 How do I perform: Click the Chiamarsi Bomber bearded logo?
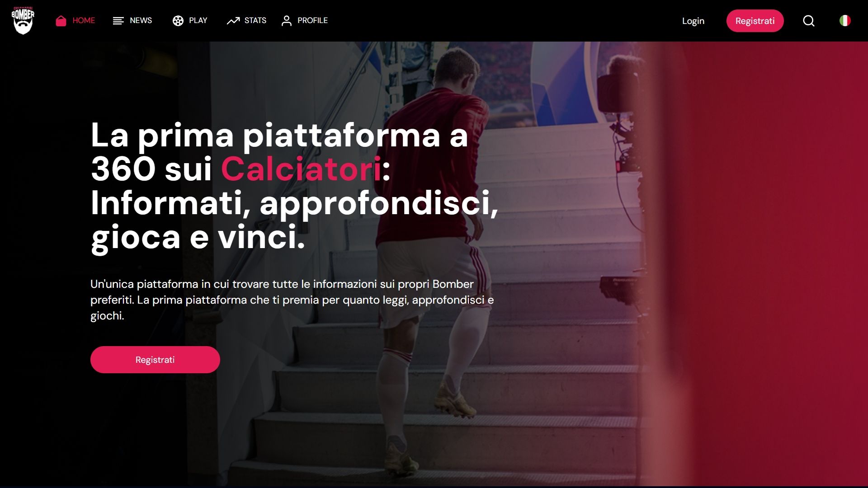click(x=23, y=21)
